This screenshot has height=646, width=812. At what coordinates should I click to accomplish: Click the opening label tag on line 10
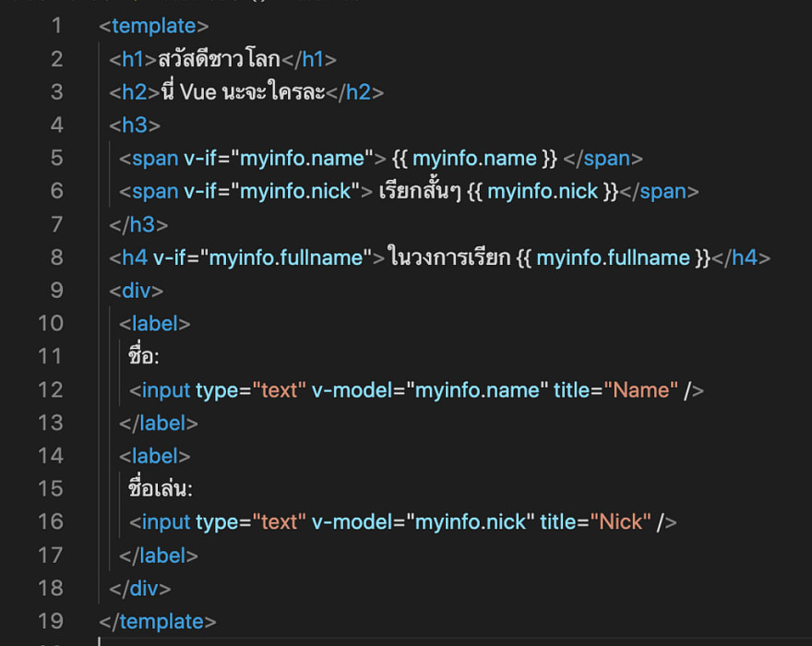[x=155, y=324]
